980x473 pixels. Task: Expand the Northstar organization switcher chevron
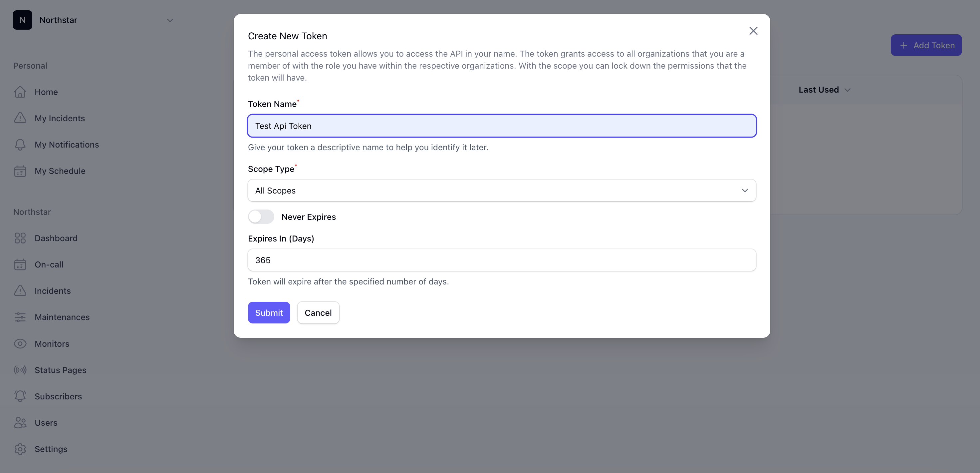(x=170, y=20)
